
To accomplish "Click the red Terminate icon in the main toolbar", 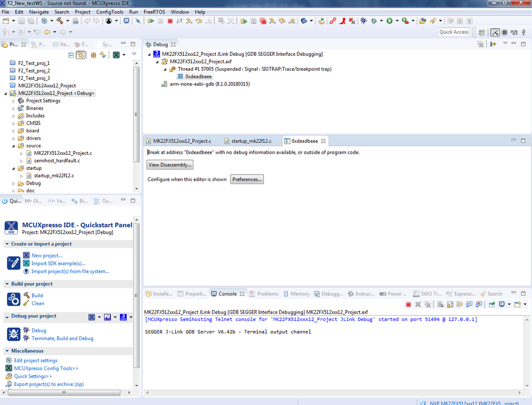I will tap(170, 21).
